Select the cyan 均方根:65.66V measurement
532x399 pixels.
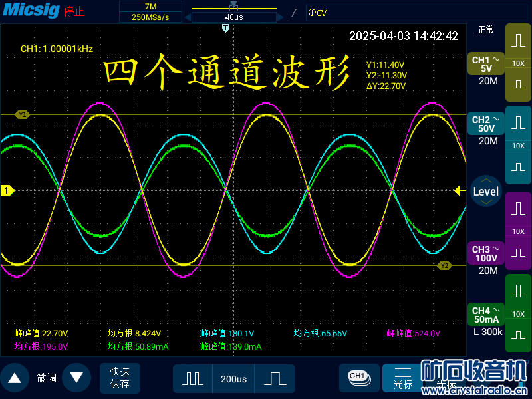pos(321,334)
